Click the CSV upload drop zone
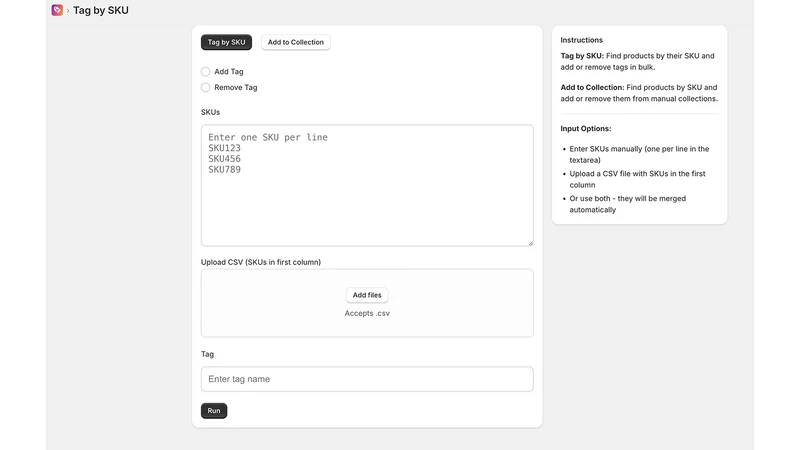 [367, 303]
